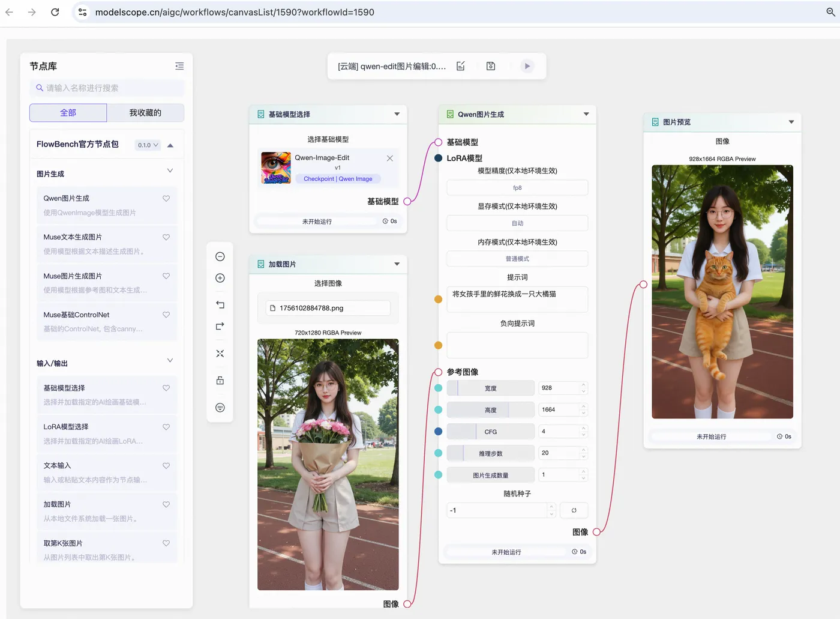The height and width of the screenshot is (619, 840).
Task: Zoom in the canvas plus icon
Action: 220,278
